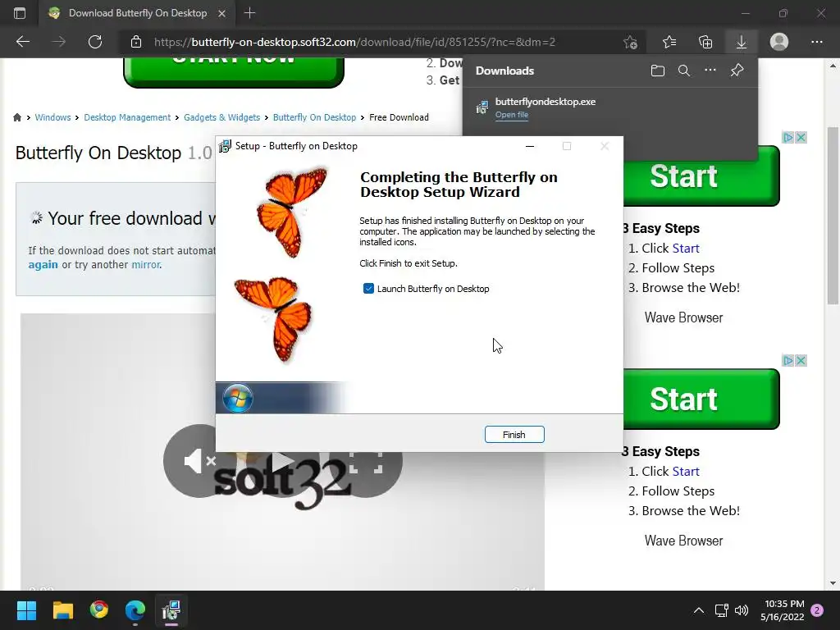The width and height of the screenshot is (840, 630).
Task: Close the upper ad with X icon
Action: (x=801, y=138)
